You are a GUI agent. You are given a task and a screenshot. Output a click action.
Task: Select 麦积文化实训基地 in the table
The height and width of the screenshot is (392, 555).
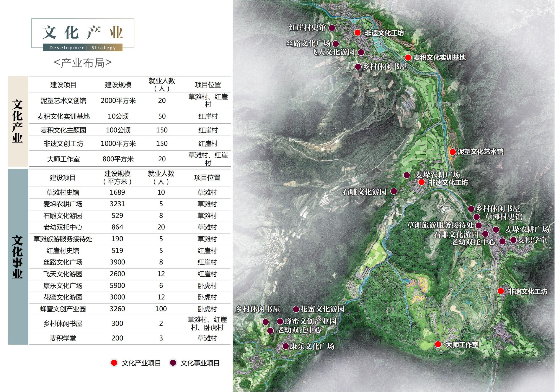63,117
